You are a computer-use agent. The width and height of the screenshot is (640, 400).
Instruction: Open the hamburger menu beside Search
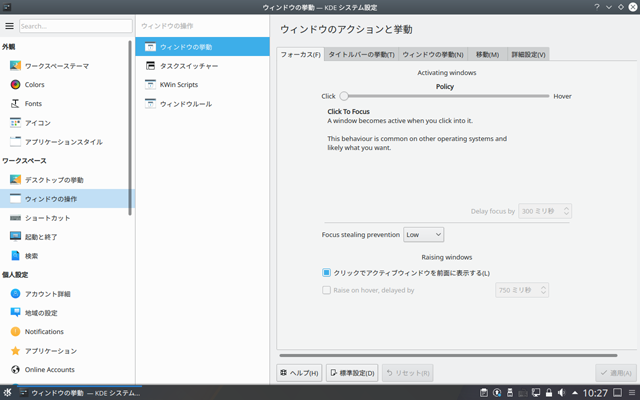[x=9, y=26]
